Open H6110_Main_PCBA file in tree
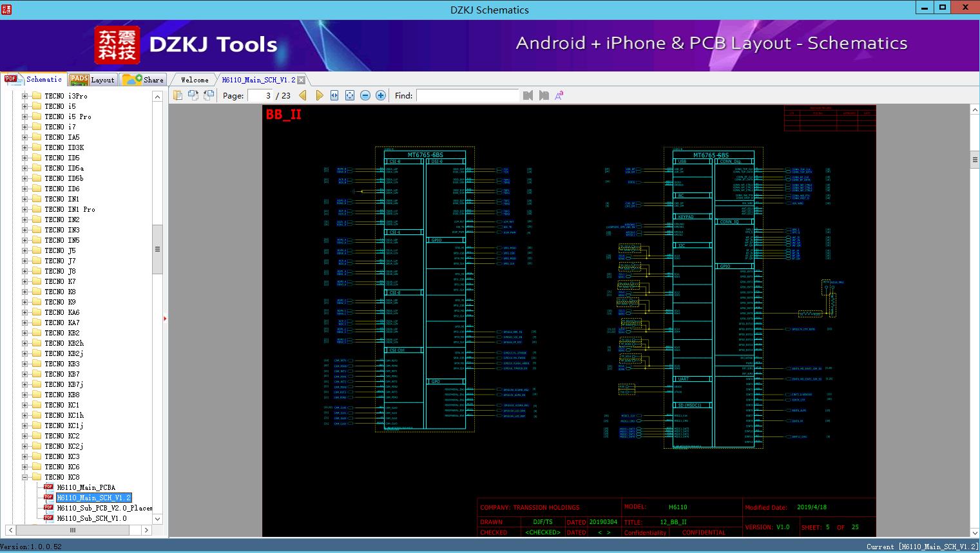 point(86,487)
